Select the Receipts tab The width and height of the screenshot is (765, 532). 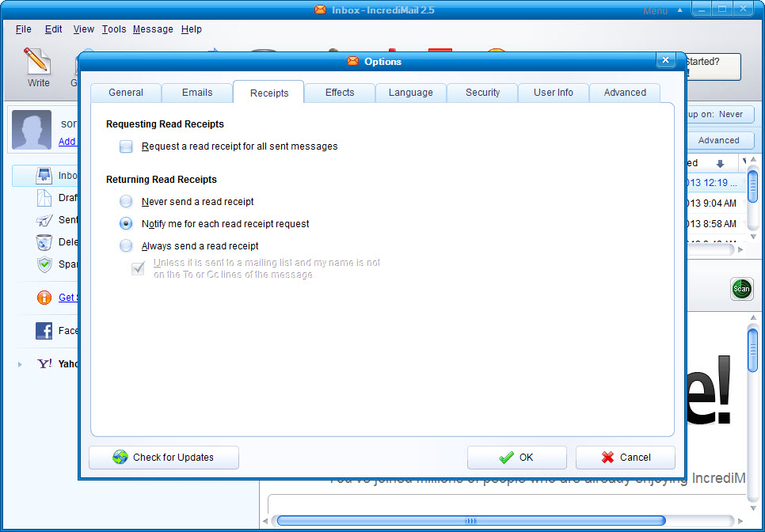click(268, 92)
